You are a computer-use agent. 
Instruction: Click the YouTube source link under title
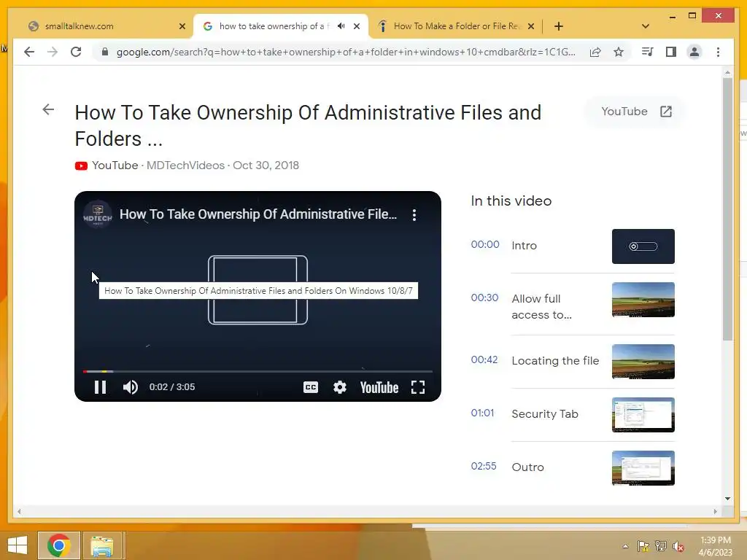tap(115, 166)
